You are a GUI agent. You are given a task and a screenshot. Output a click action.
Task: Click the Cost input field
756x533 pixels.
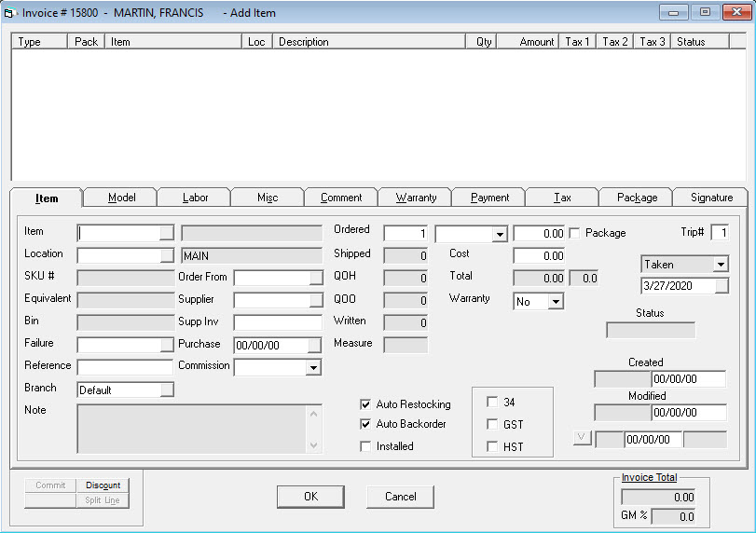point(539,256)
